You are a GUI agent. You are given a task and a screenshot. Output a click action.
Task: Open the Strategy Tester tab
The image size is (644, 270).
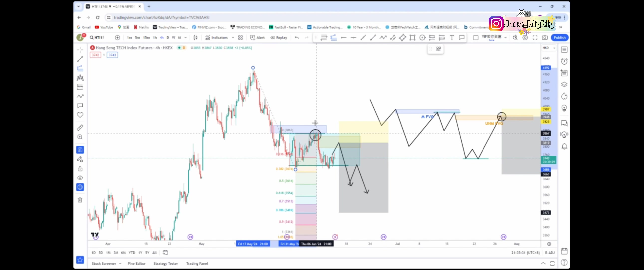click(166, 263)
